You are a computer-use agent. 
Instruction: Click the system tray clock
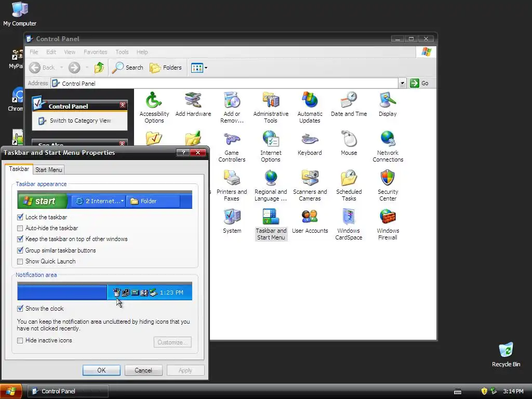pyautogui.click(x=513, y=391)
